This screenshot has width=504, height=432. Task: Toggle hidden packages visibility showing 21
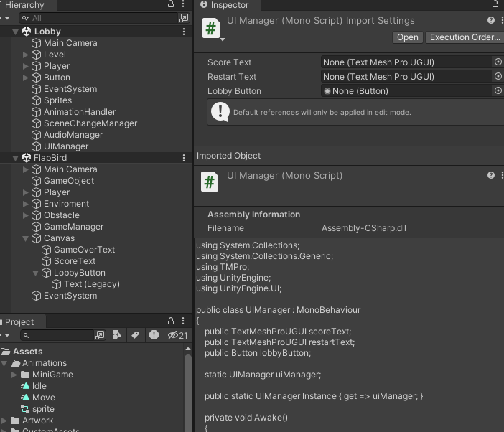(177, 335)
